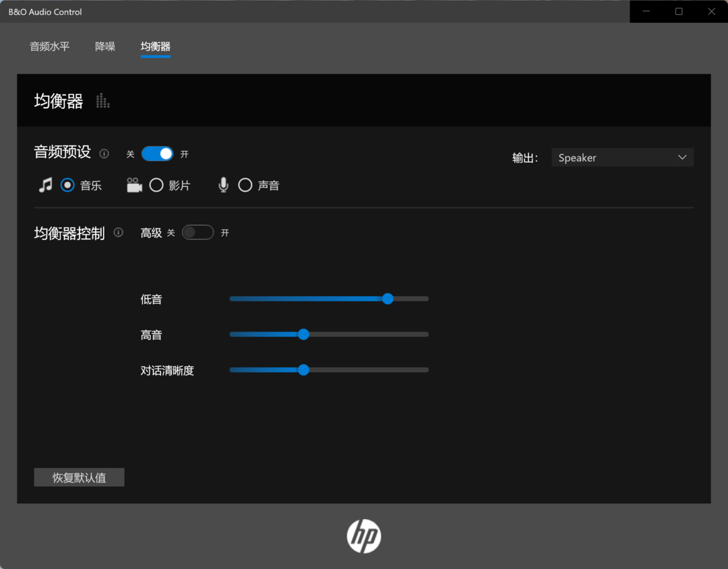Click the movie camera icon
This screenshot has width=728, height=569.
click(x=134, y=185)
